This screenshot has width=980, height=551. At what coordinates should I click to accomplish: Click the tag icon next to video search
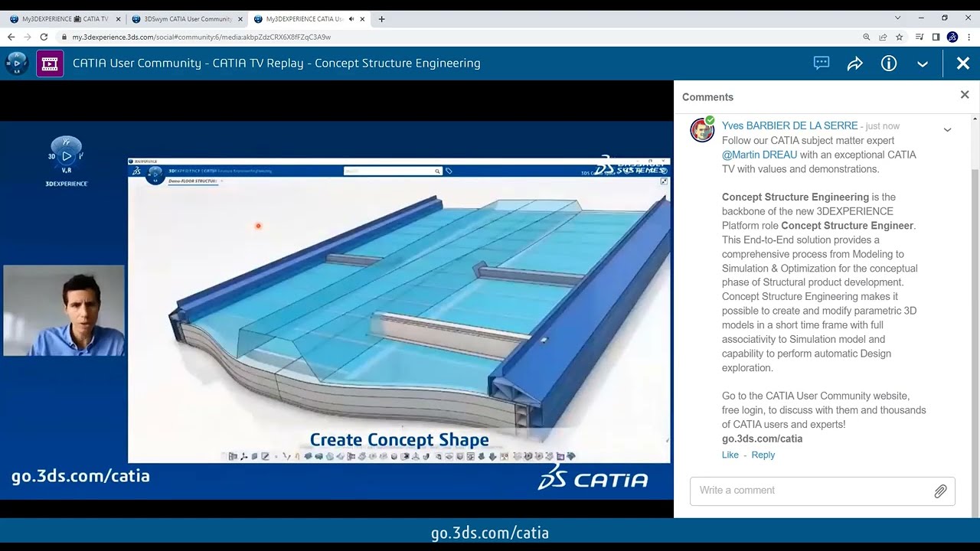449,171
